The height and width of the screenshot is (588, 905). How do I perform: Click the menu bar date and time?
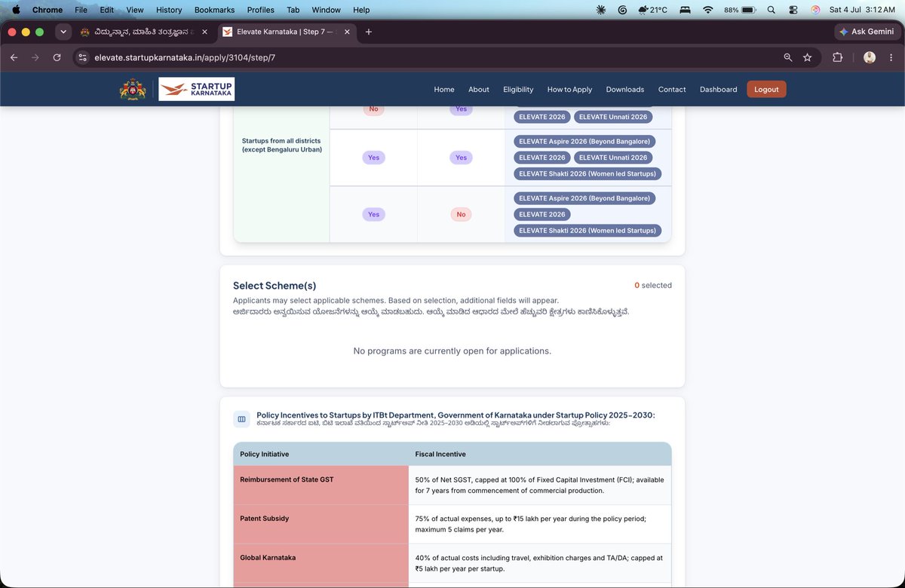(861, 10)
